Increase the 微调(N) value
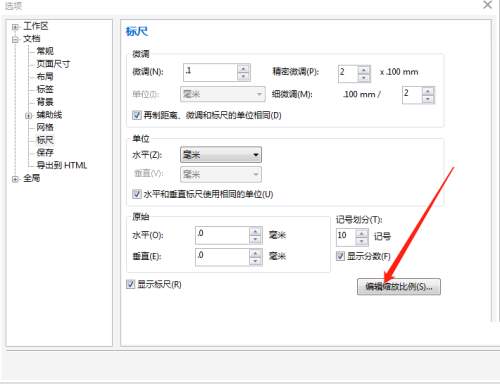 click(243, 69)
